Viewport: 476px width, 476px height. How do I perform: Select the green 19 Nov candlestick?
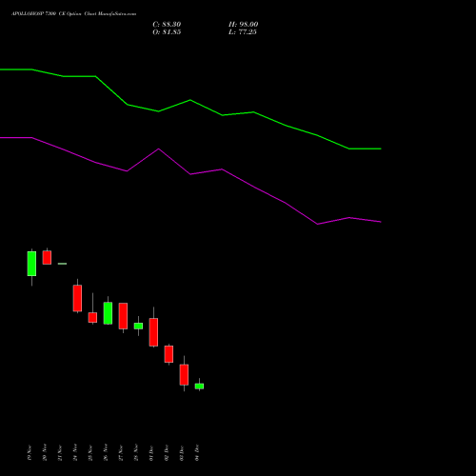click(31, 264)
